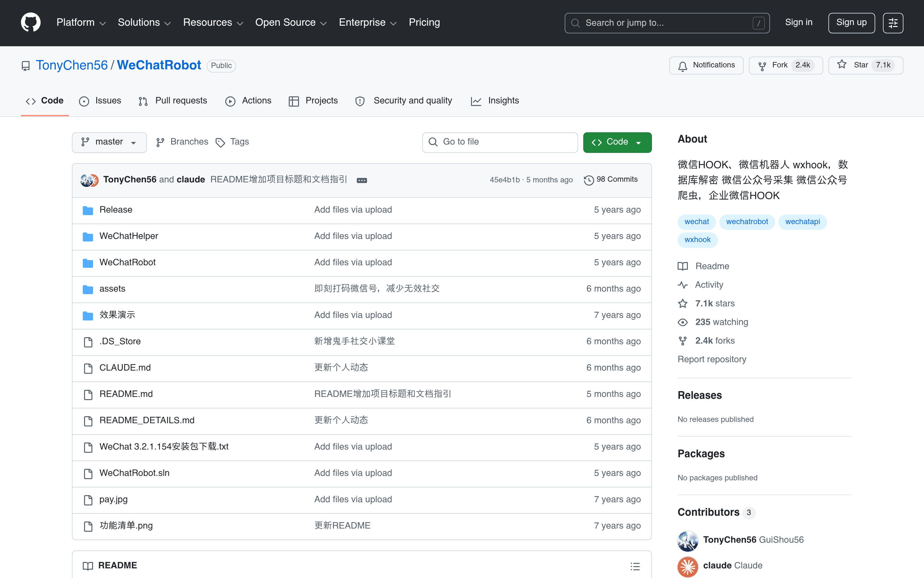
Task: Expand the Enterprise menu
Action: click(368, 22)
